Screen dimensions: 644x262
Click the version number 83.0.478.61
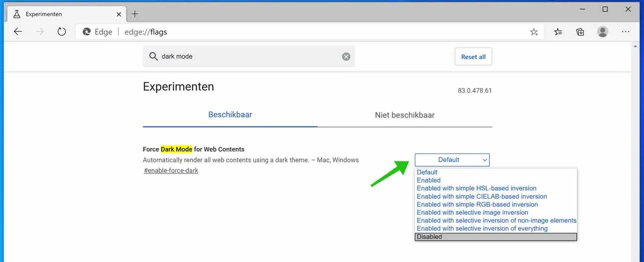475,91
